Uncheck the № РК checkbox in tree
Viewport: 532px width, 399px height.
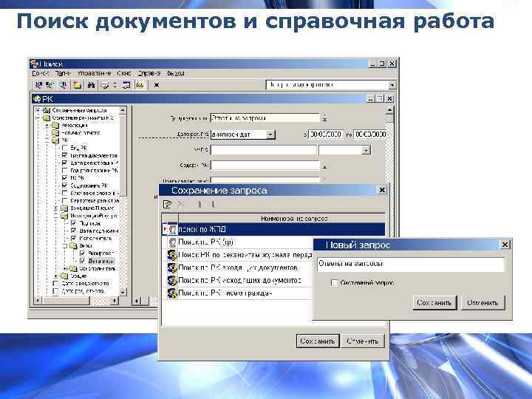[64, 178]
